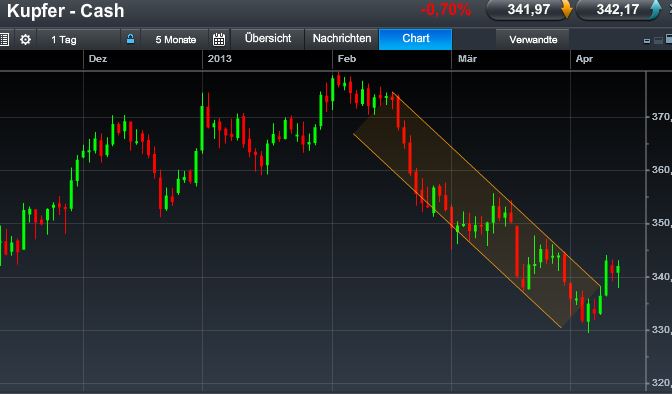Open the Verwandte tab

(x=533, y=39)
